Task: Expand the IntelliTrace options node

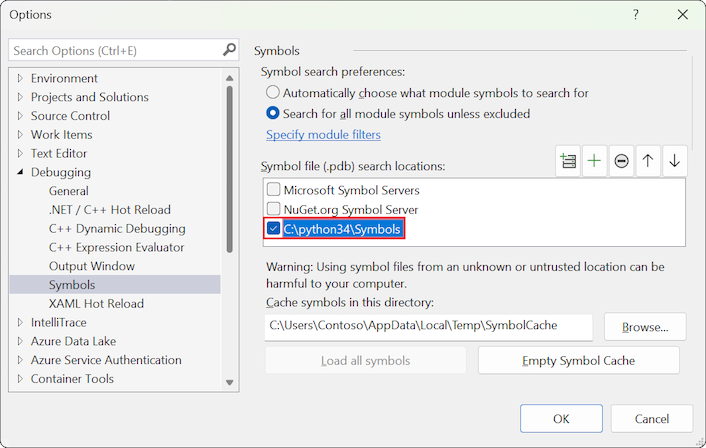Action: pyautogui.click(x=20, y=323)
